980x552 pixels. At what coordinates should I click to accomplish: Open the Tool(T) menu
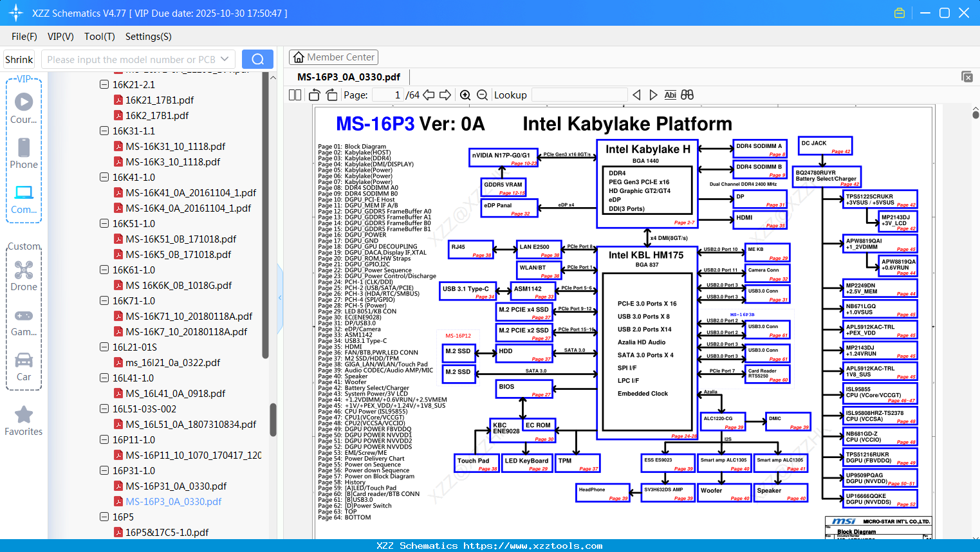click(x=100, y=37)
